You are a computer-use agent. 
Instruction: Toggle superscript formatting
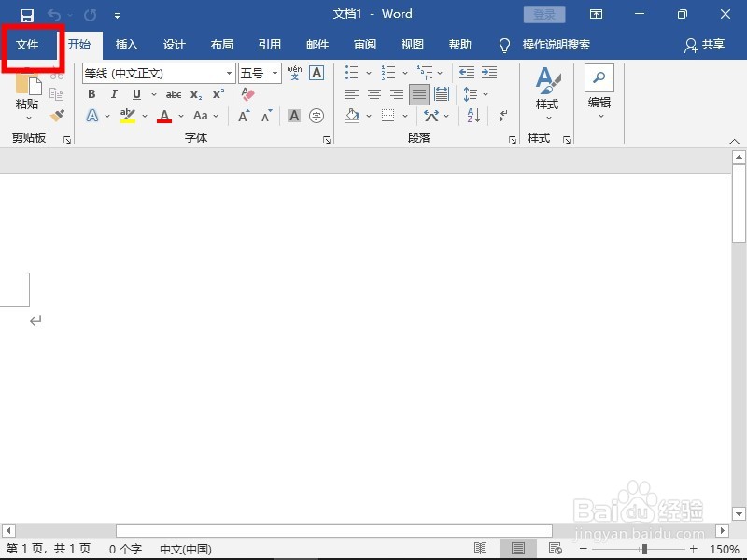pyautogui.click(x=218, y=94)
